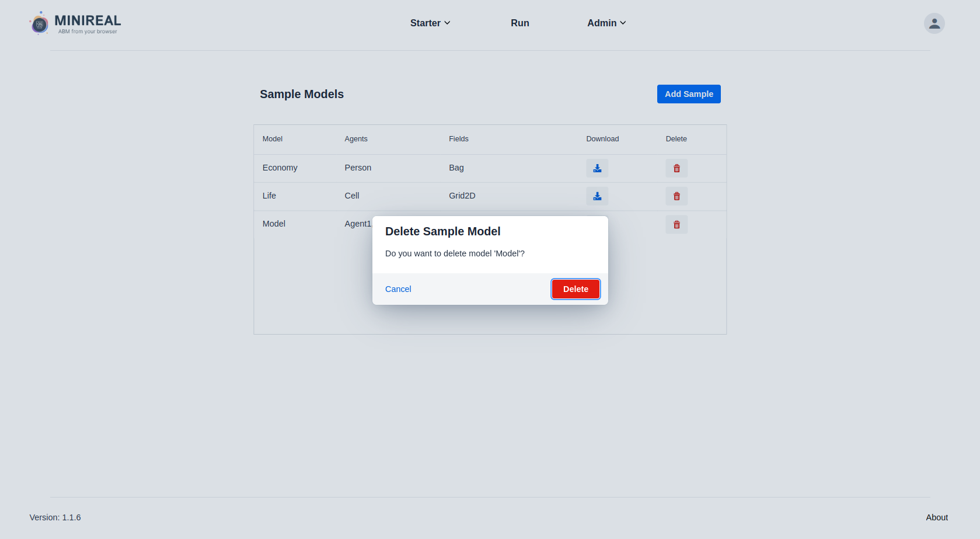Image resolution: width=980 pixels, height=539 pixels.
Task: Click trash icon in the Model row
Action: [x=676, y=225]
